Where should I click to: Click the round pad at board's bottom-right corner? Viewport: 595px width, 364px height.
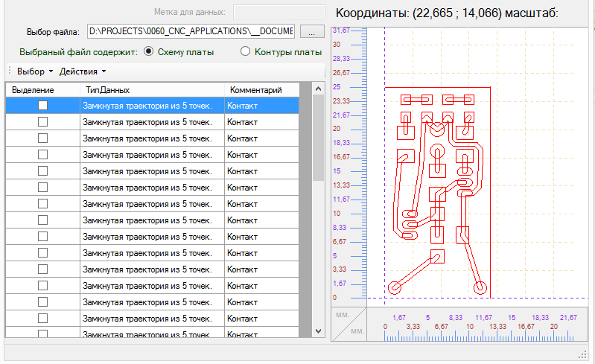click(480, 287)
